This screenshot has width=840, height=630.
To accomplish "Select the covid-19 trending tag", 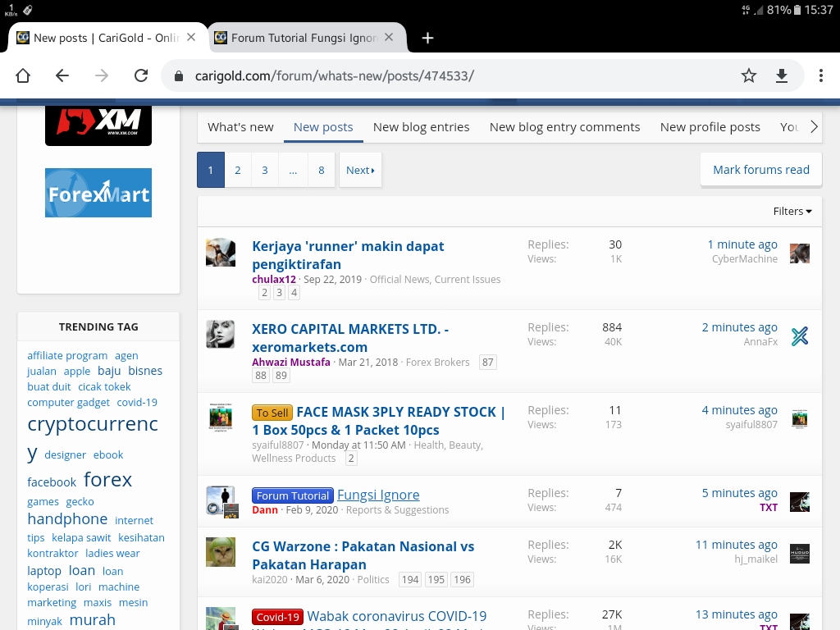I will tap(137, 402).
